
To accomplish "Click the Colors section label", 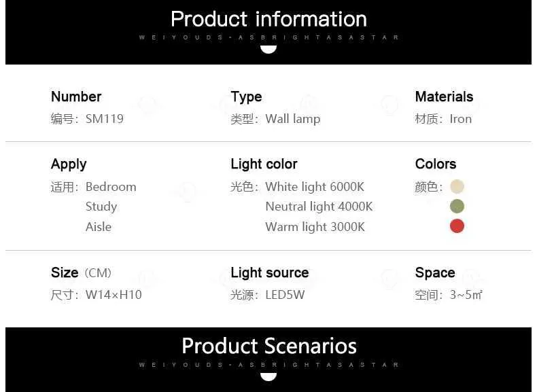I will click(435, 164).
